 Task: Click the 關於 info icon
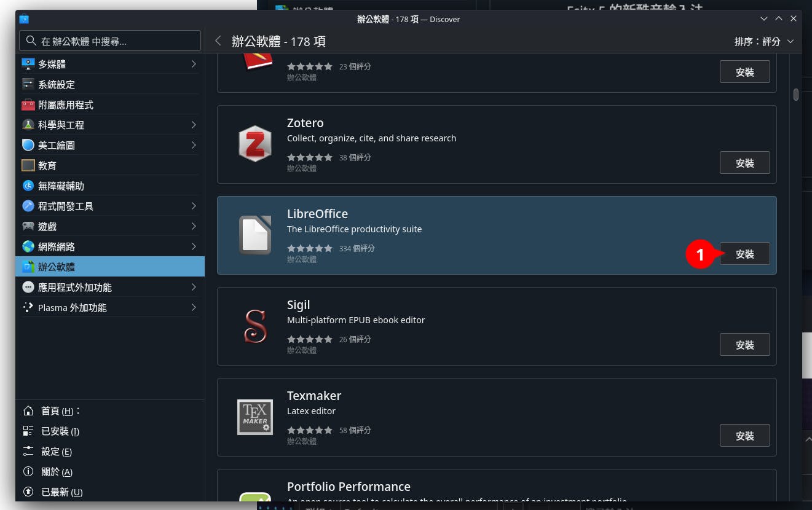point(28,471)
